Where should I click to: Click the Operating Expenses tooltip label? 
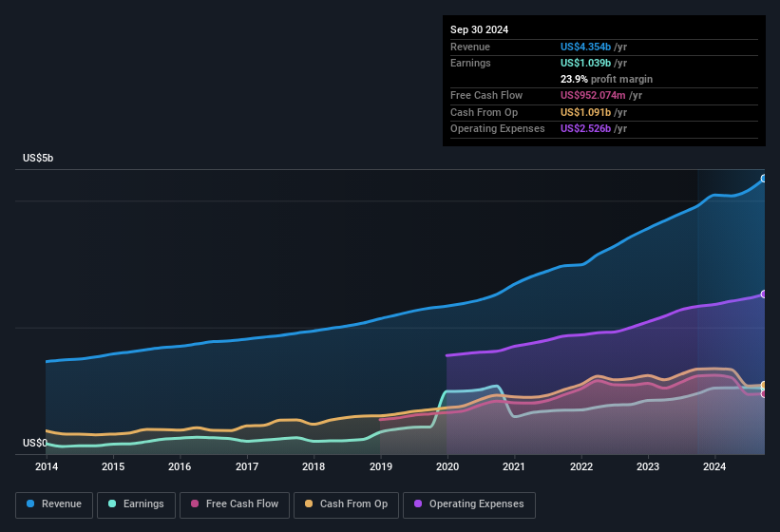(x=498, y=129)
